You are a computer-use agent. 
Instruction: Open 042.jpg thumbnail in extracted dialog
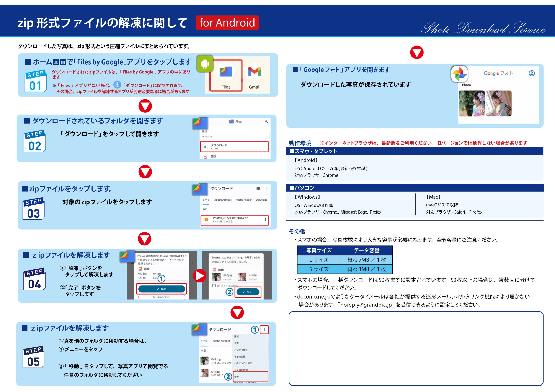(x=216, y=277)
